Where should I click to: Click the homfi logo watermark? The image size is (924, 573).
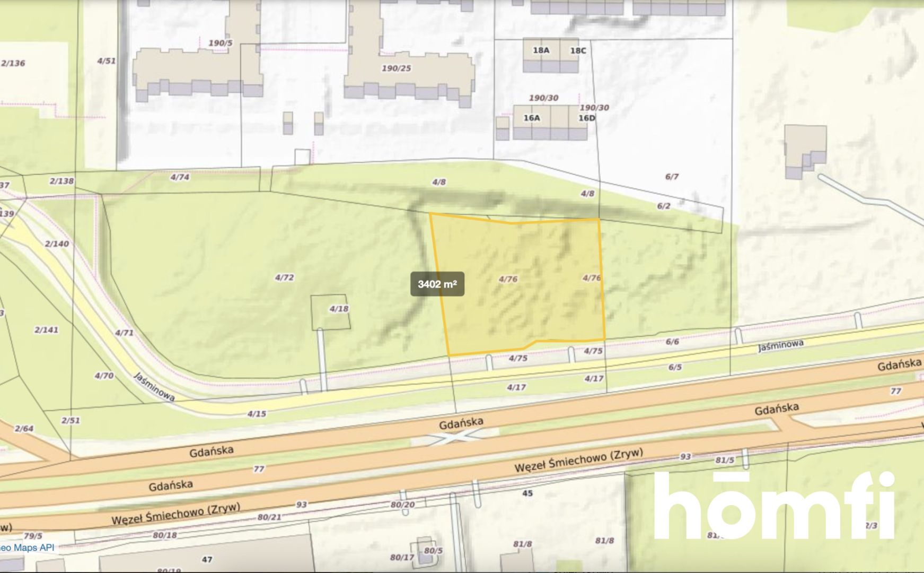point(773,506)
